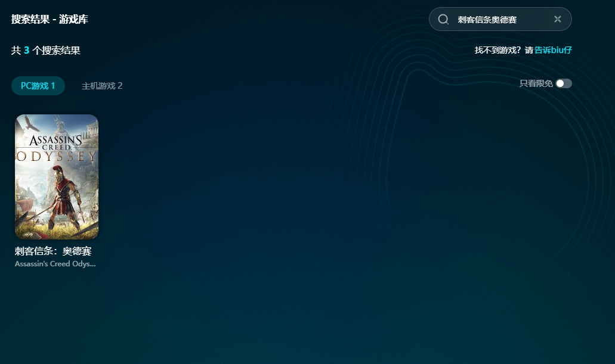Click the 共 3 个搜索结果 summary text

tap(46, 51)
